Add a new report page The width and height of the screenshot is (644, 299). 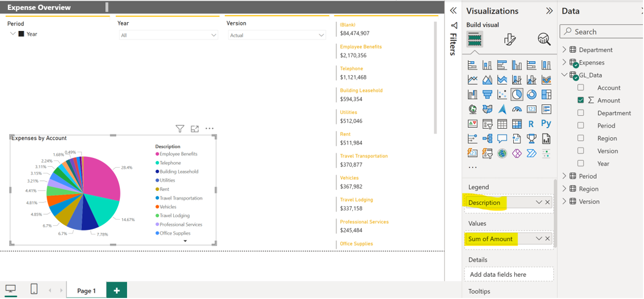coord(117,291)
